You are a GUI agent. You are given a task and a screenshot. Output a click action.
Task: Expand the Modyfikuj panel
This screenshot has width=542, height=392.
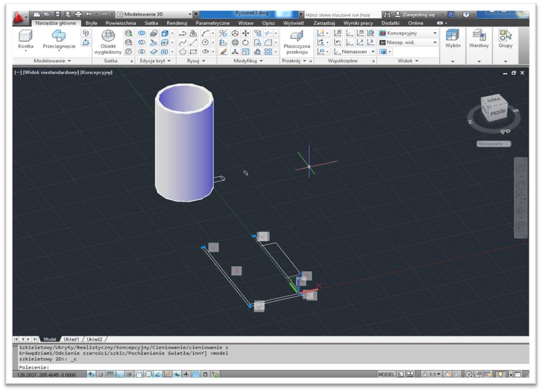click(x=248, y=61)
